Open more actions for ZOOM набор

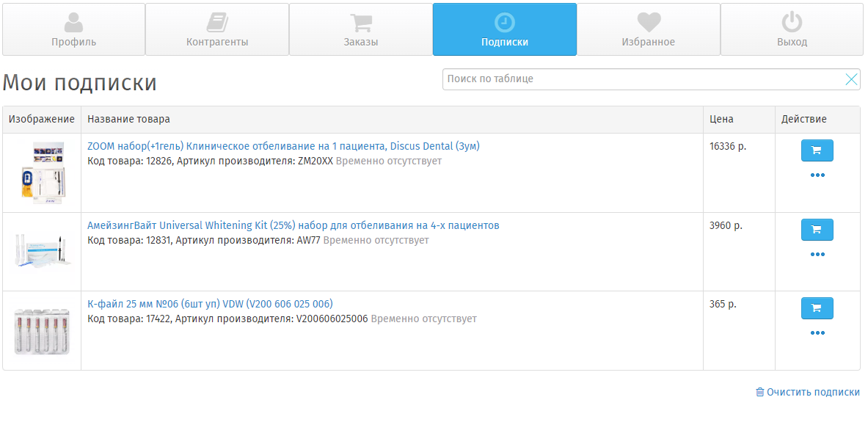[817, 175]
